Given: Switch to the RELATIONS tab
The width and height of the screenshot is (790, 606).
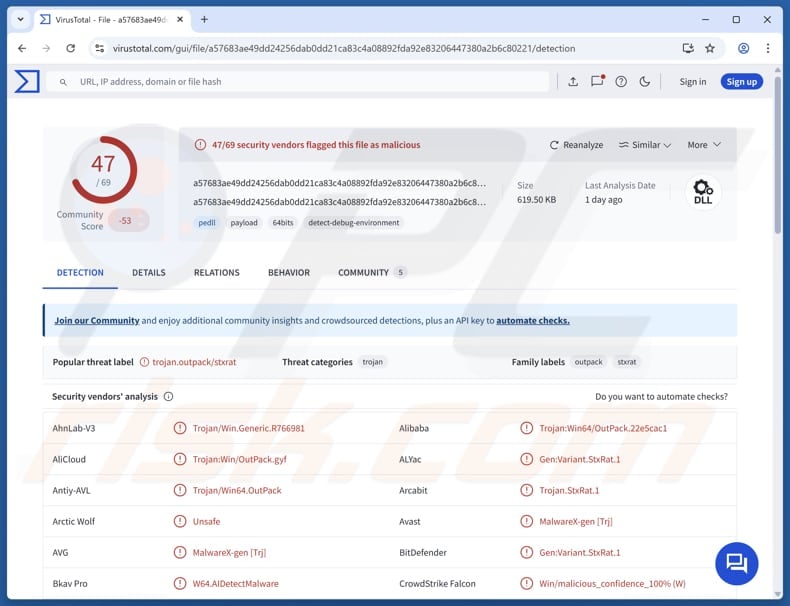Looking at the screenshot, I should [x=217, y=273].
